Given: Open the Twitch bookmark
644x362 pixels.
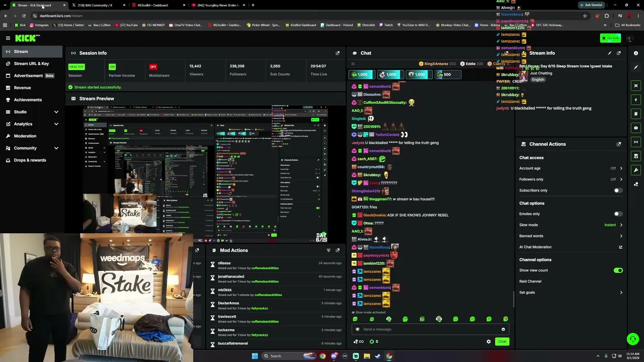Looking at the screenshot, I should 386,25.
